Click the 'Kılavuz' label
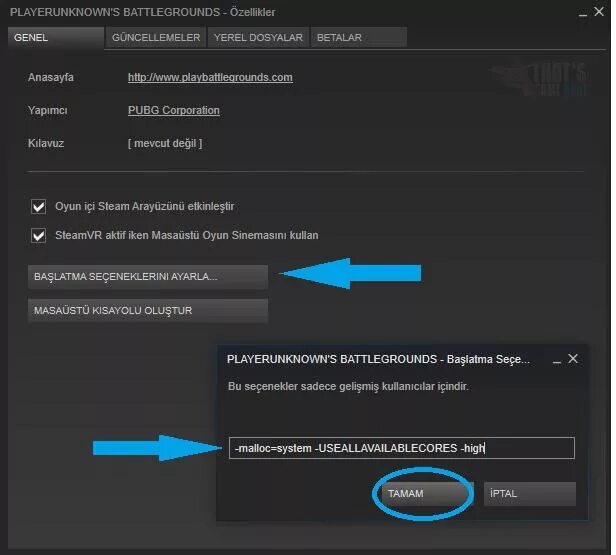This screenshot has height=555, width=616. (x=46, y=143)
